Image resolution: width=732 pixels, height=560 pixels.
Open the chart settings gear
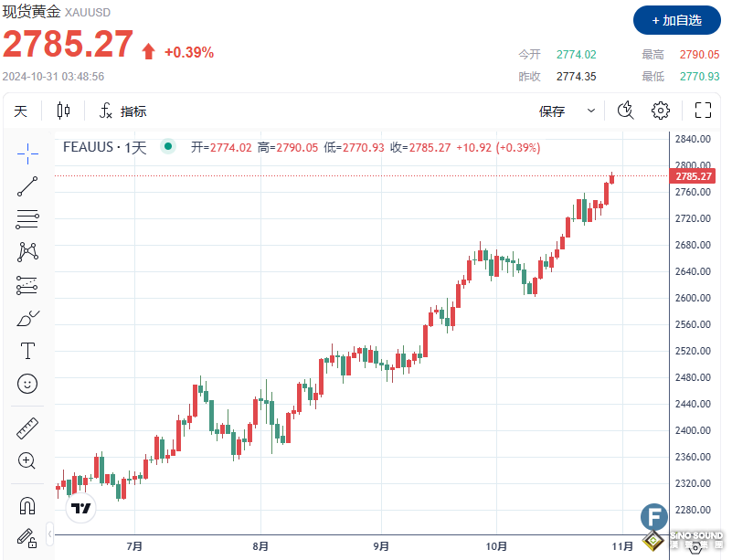660,110
